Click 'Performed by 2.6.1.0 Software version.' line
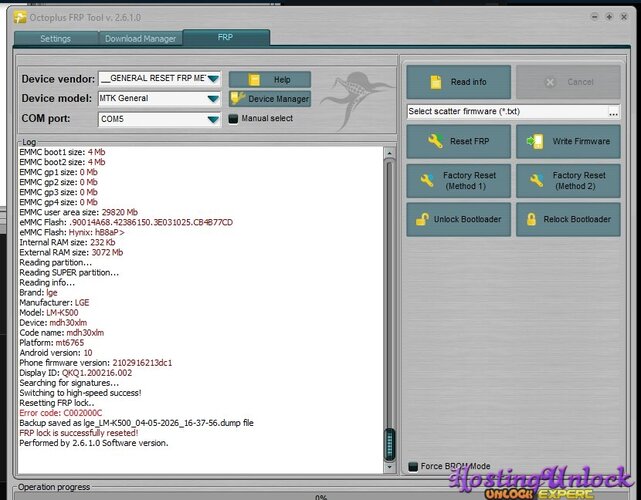 (94, 443)
